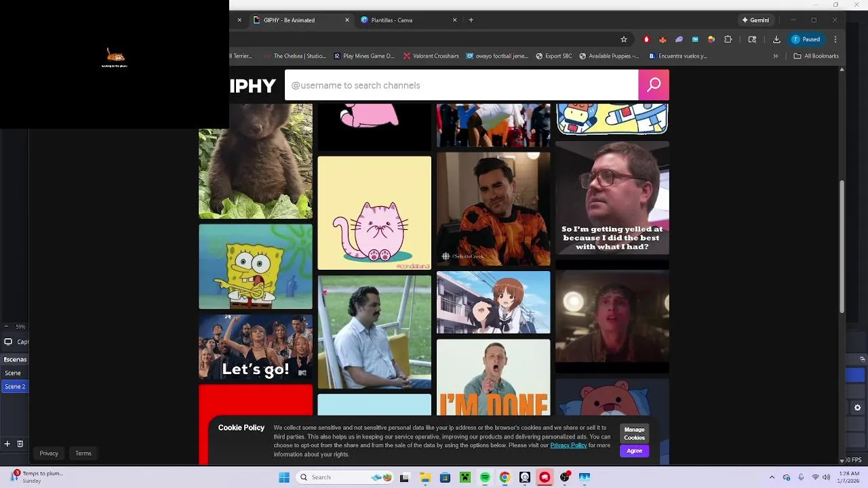Add a new scene with plus icon
Image resolution: width=868 pixels, height=488 pixels.
[7, 444]
